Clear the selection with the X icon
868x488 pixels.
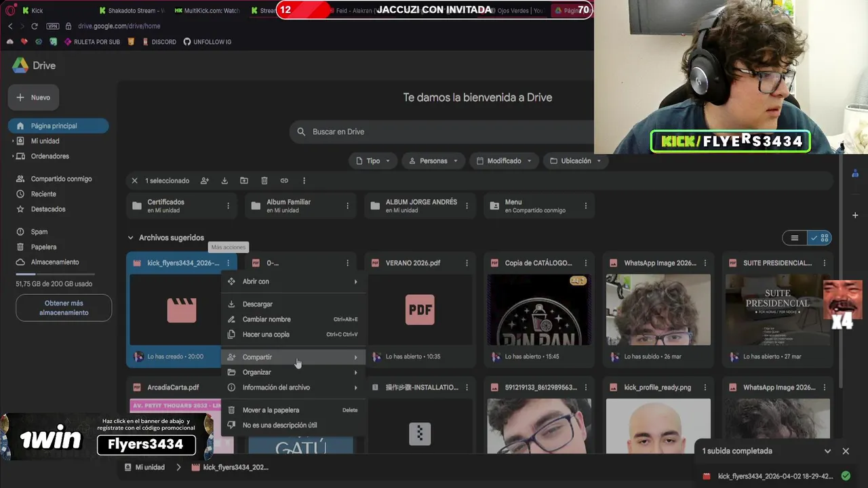[x=134, y=181]
